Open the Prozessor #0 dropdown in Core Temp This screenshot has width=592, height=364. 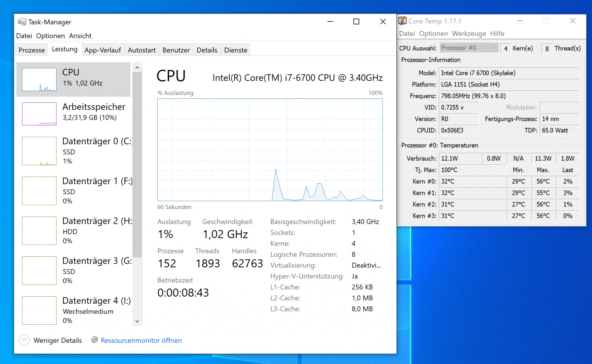click(x=469, y=48)
